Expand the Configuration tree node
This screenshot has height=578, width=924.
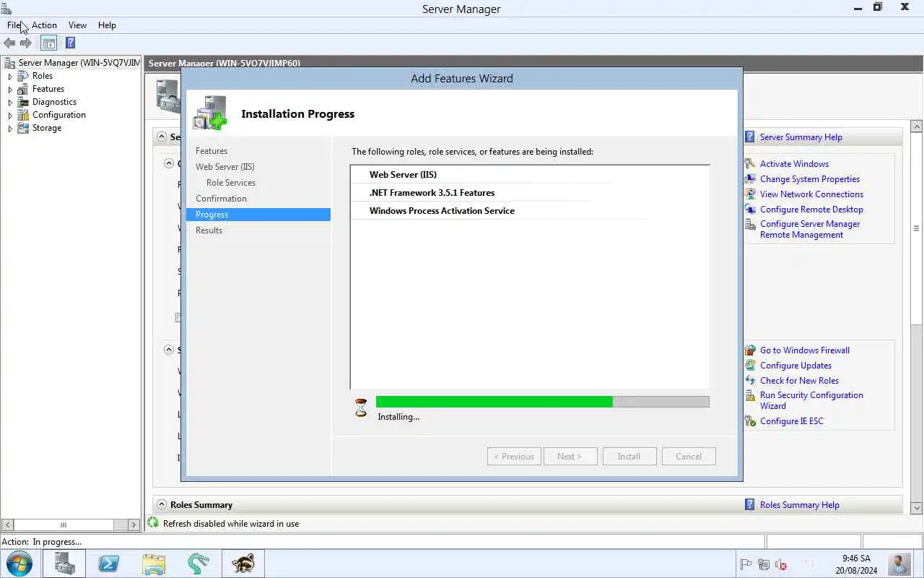click(x=10, y=116)
